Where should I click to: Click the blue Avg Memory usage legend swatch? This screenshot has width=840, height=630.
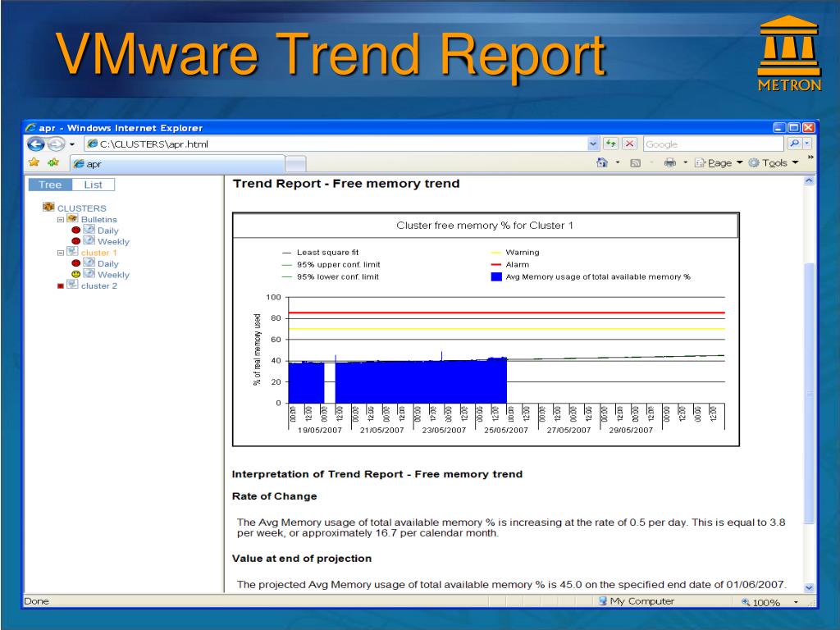coord(496,277)
